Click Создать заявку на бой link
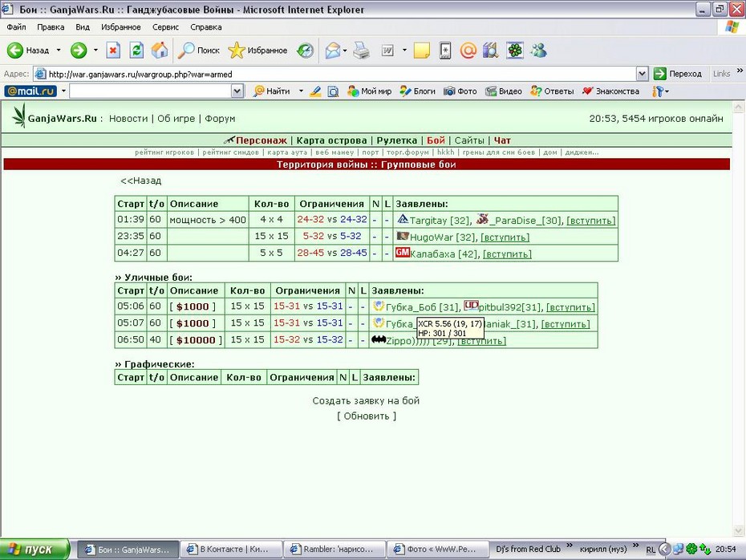The height and width of the screenshot is (560, 746). coord(366,400)
